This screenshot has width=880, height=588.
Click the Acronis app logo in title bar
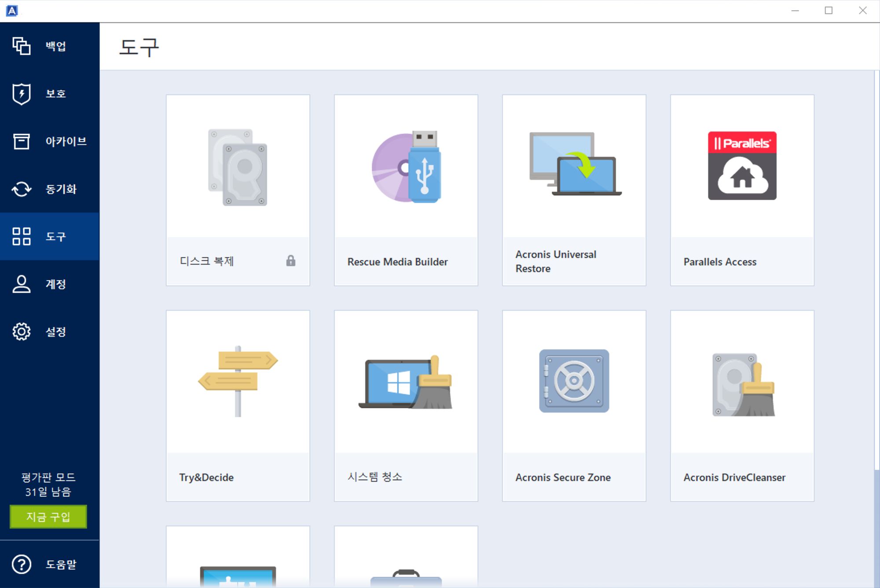pos(12,11)
